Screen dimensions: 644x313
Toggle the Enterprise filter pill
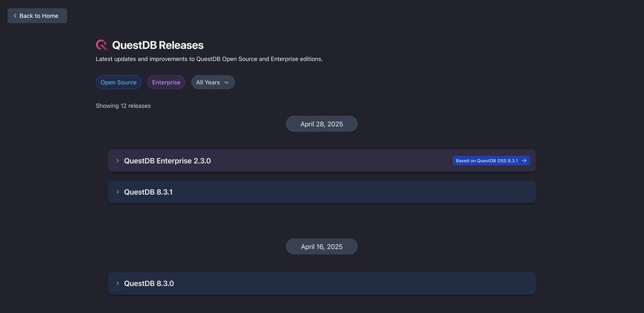[166, 82]
